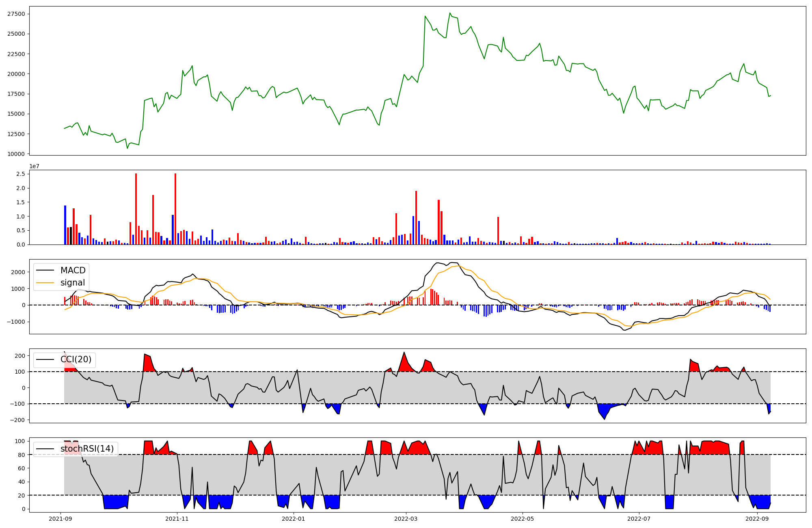Click the stochRSI(14) legend label

click(x=87, y=449)
